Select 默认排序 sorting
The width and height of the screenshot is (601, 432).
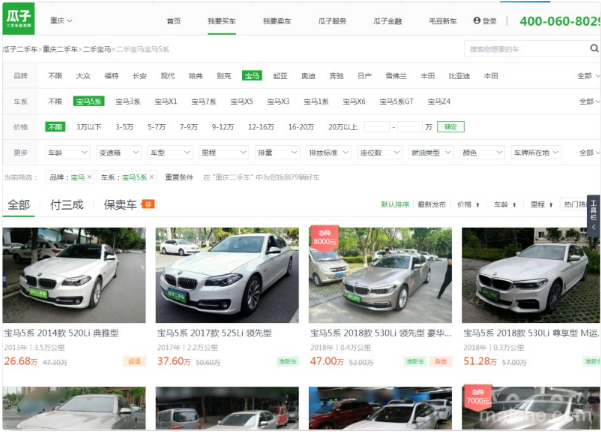(x=395, y=204)
